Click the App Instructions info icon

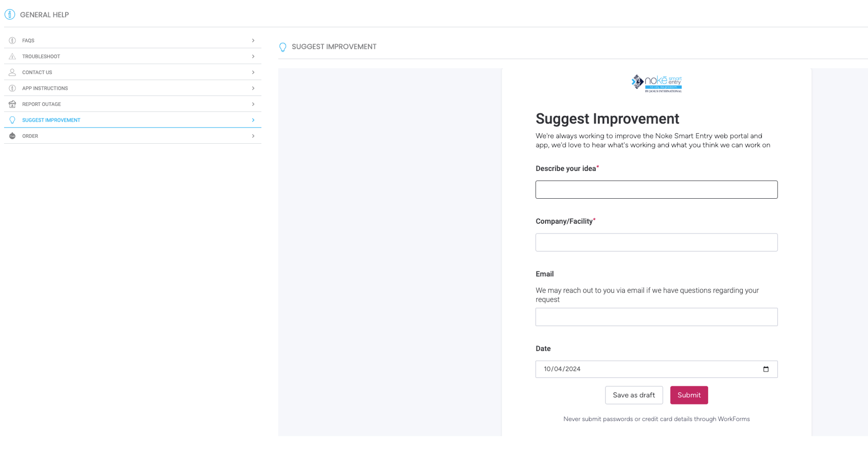tap(12, 88)
